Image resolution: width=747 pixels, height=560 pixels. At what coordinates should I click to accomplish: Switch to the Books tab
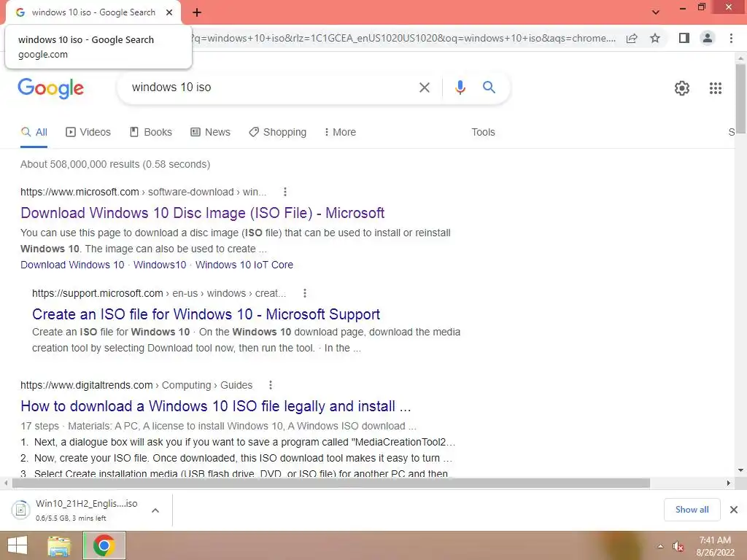pyautogui.click(x=151, y=132)
